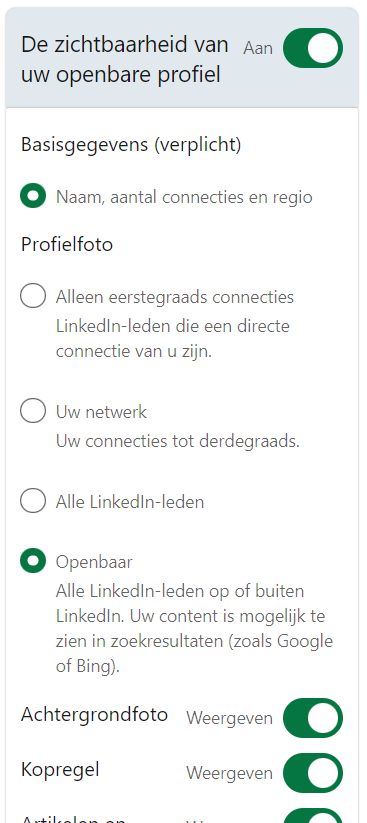
Task: Click the 'Aan' label beside the top toggle
Action: pos(258,48)
